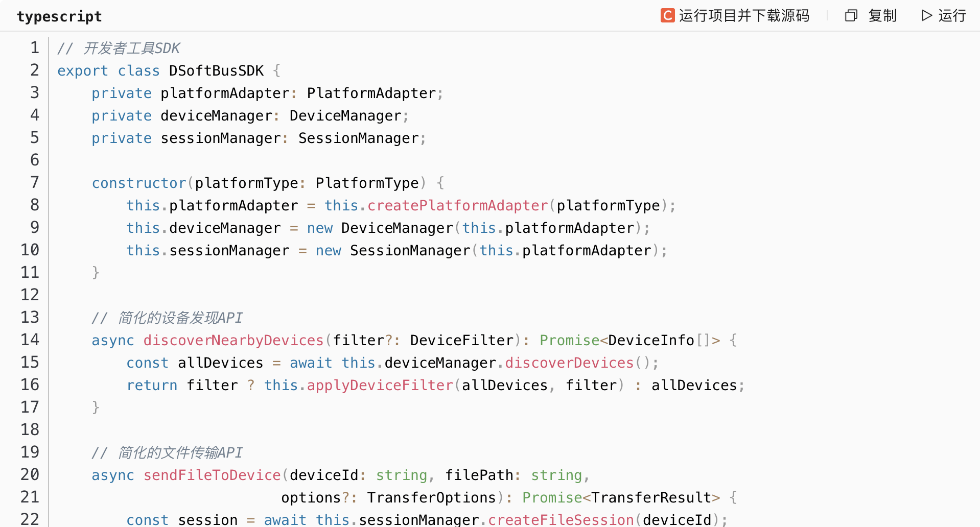Click line number 20 in gutter
This screenshot has width=980, height=527.
30,474
